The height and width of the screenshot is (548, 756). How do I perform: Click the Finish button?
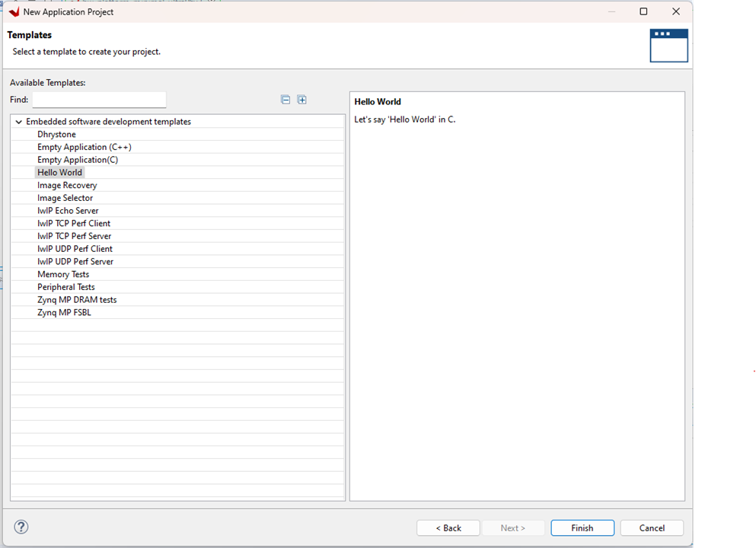click(582, 527)
